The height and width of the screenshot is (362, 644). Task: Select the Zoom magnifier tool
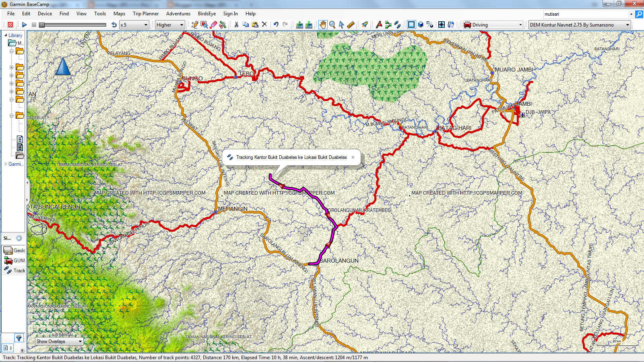[x=332, y=25]
